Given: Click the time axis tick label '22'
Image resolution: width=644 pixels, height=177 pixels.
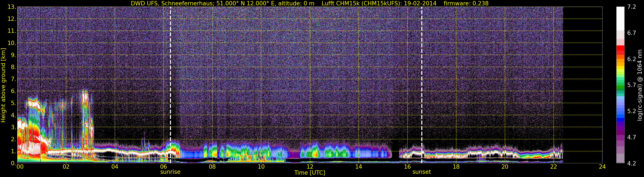Looking at the screenshot, I should [554, 167].
